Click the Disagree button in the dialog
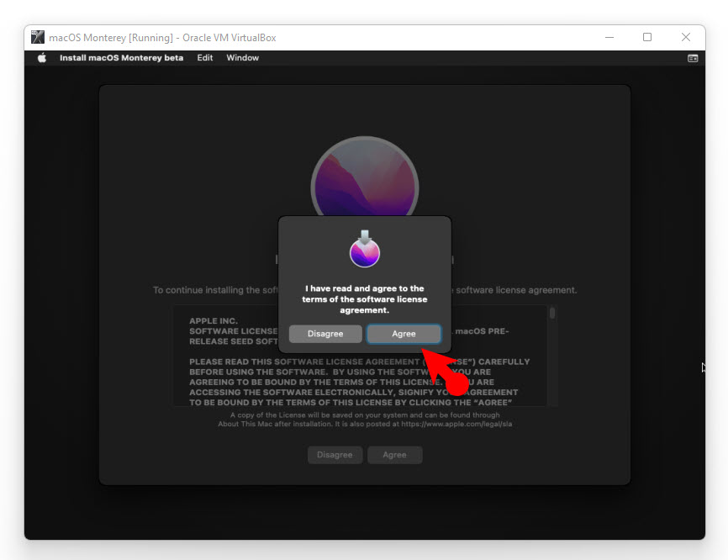Image resolution: width=728 pixels, height=560 pixels. pyautogui.click(x=325, y=334)
